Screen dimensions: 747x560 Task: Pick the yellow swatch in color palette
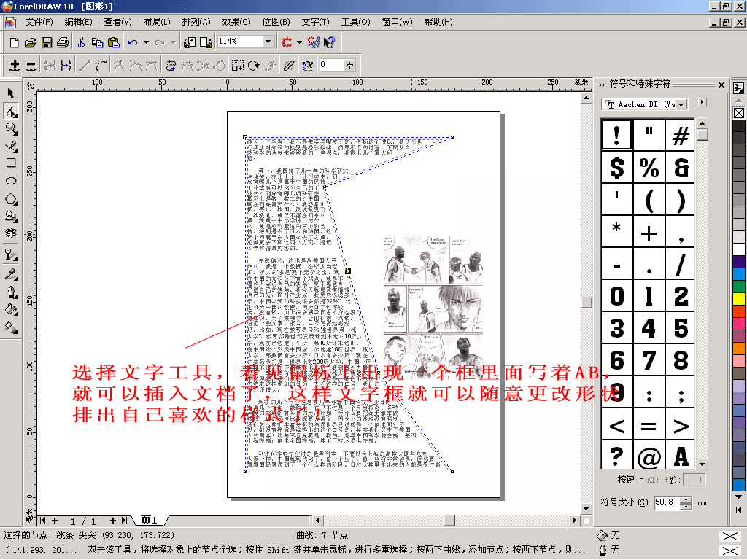(739, 299)
